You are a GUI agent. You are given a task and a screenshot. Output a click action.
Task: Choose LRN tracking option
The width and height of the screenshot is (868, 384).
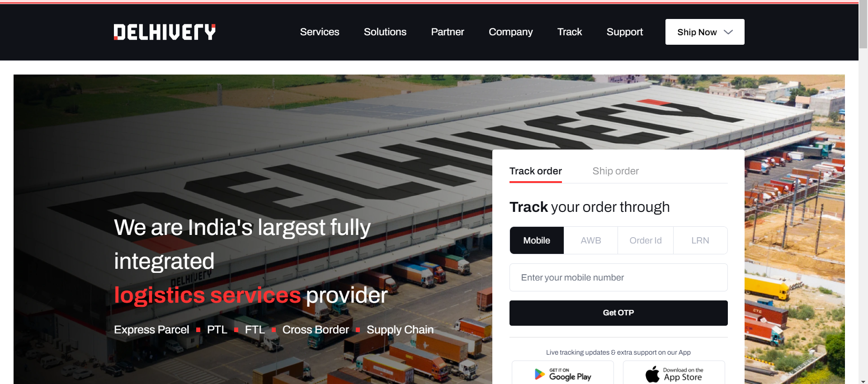click(x=700, y=240)
